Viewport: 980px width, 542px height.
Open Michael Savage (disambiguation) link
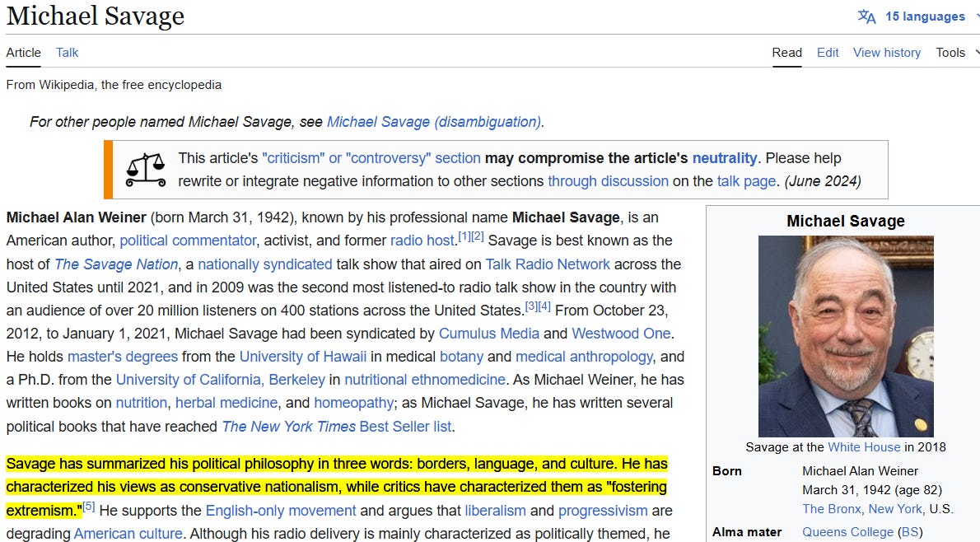tap(434, 122)
